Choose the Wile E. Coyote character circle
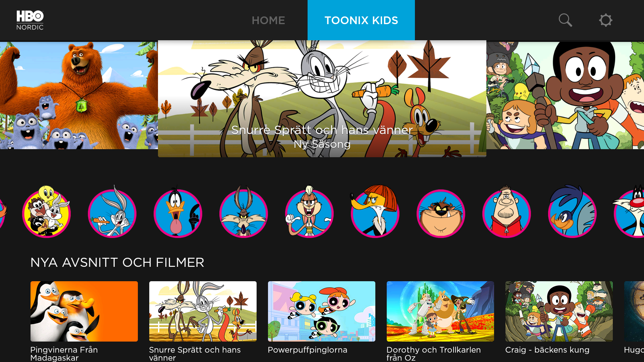 [244, 212]
